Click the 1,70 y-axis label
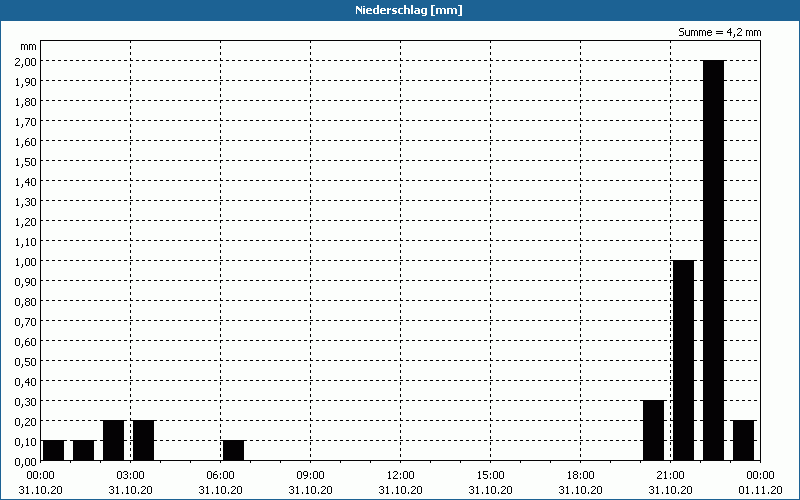This screenshot has height=500, width=800. pyautogui.click(x=27, y=121)
